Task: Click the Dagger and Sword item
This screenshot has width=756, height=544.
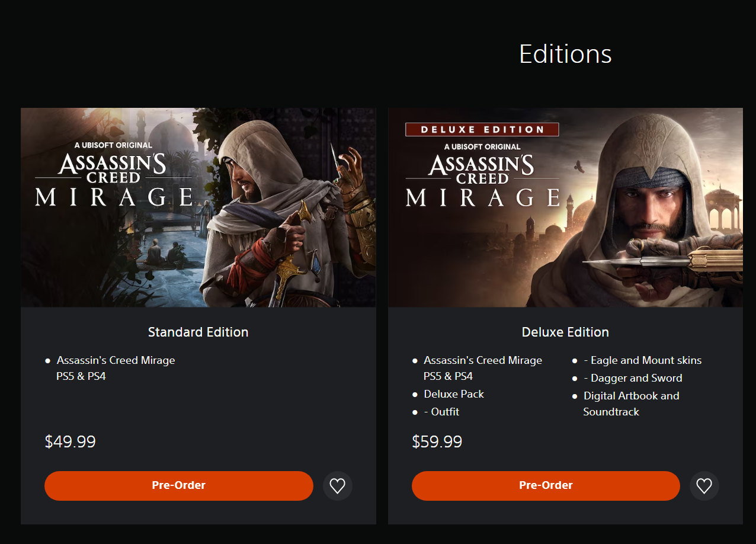Action: [633, 378]
